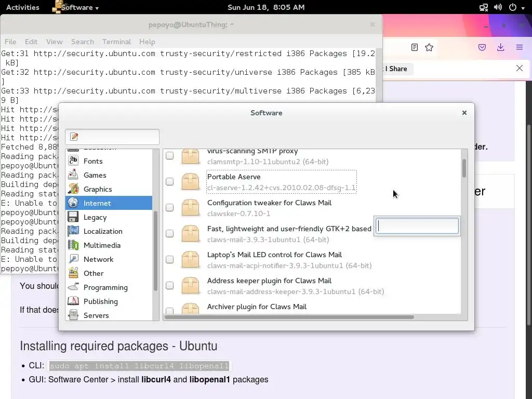Check the claws-mail-3.9.3 checkbox
This screenshot has width=532, height=399.
pyautogui.click(x=170, y=233)
